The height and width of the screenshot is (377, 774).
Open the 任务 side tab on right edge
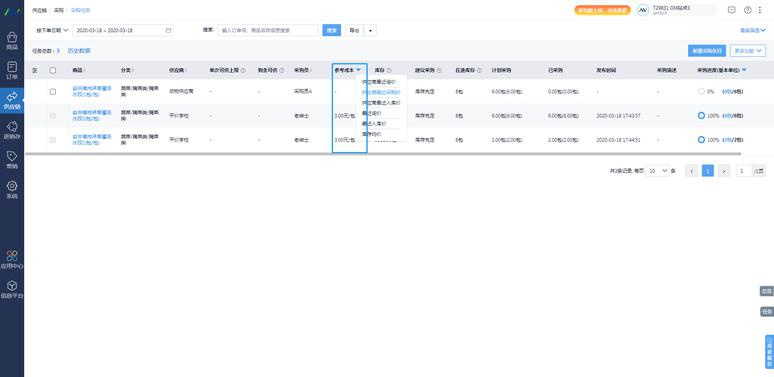[x=767, y=312]
